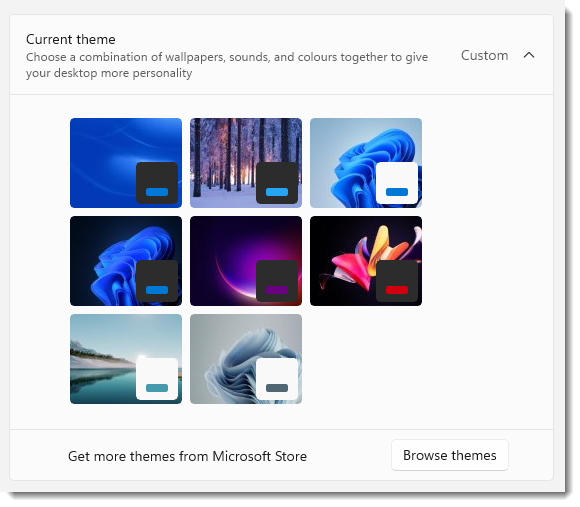The image size is (580, 507).
Task: Pick the colorful flower dark theme
Action: coord(366,261)
